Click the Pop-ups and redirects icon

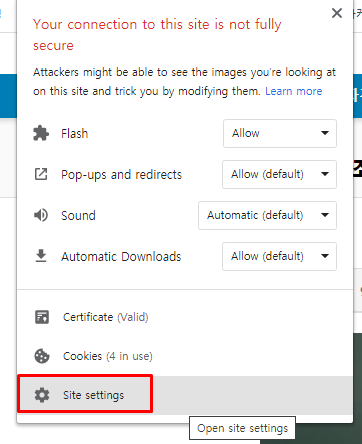(x=41, y=174)
